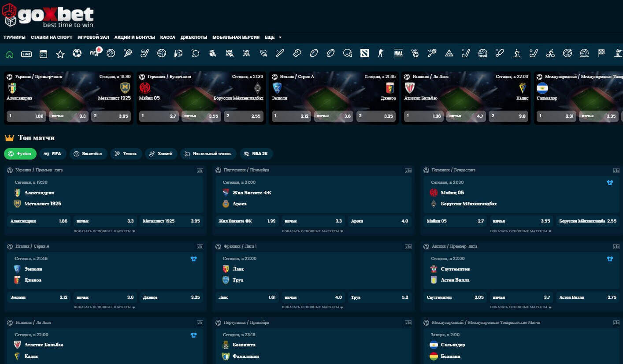Screen dimensions: 623x364
Task: Bet on Астон Вилла at odds 3.75
Action: [588, 297]
